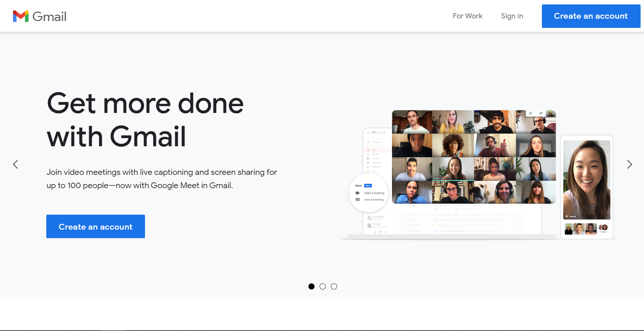This screenshot has height=331, width=644.
Task: Click the small Gmail logo in laptop mockup
Action: click(x=374, y=132)
